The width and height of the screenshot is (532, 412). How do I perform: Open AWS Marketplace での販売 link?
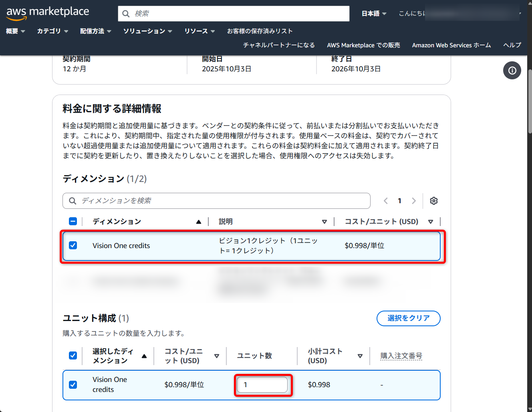(x=363, y=45)
